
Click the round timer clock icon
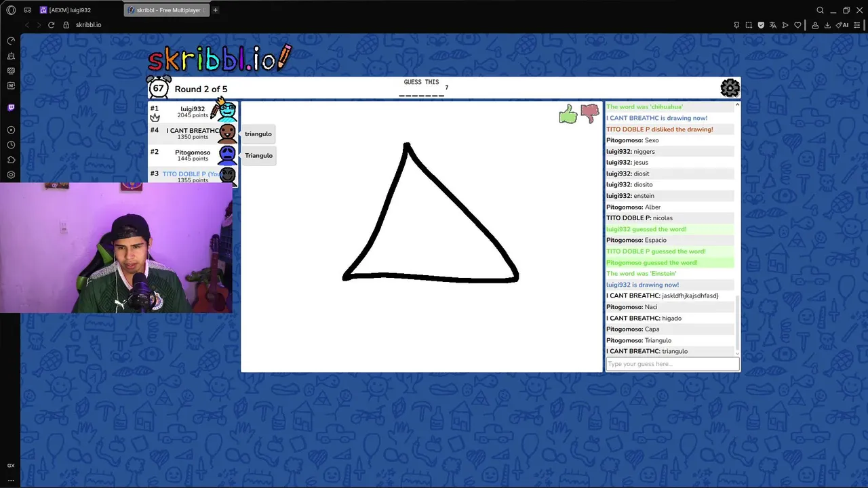[159, 87]
